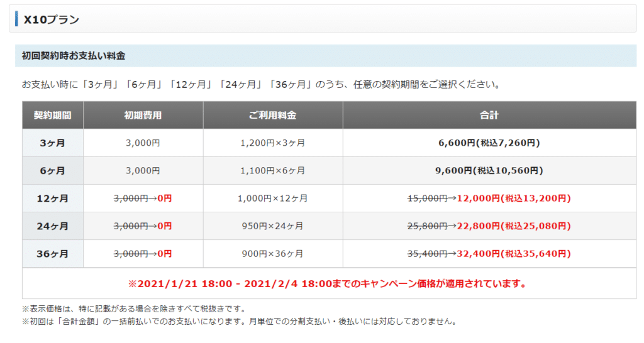Screen dimensions: 644x343
Task: Select the 3ヶ月 row label
Action: click(53, 143)
